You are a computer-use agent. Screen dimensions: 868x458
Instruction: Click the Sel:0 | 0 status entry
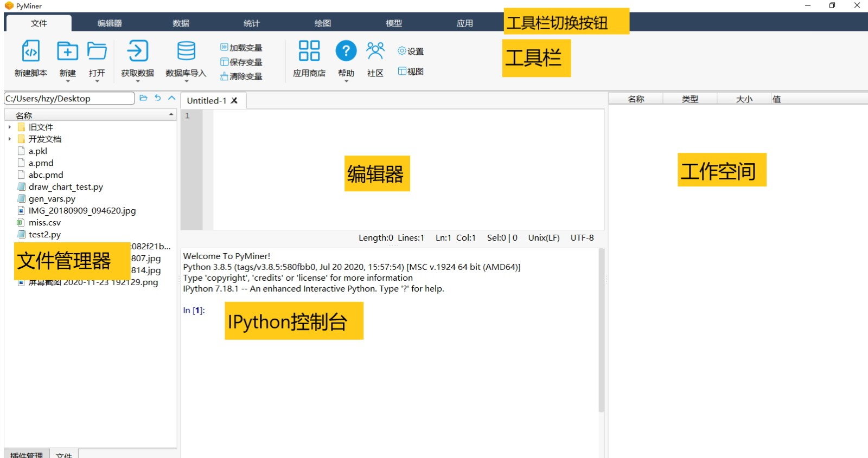[502, 237]
